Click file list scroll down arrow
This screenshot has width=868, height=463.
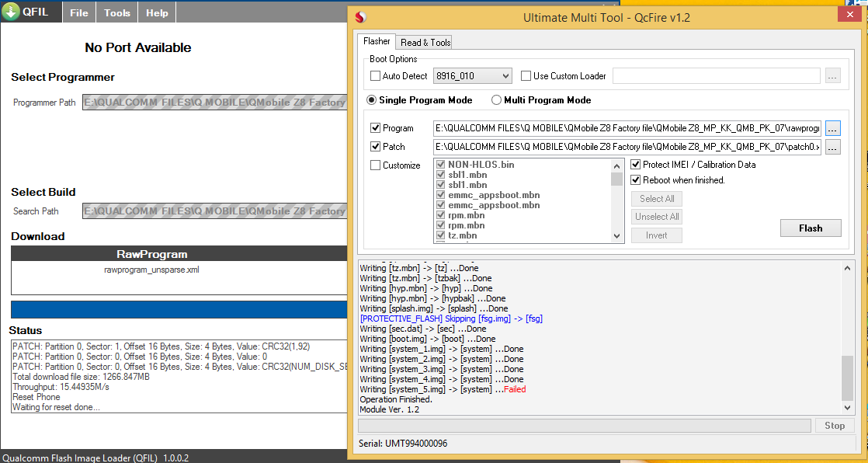tap(617, 236)
